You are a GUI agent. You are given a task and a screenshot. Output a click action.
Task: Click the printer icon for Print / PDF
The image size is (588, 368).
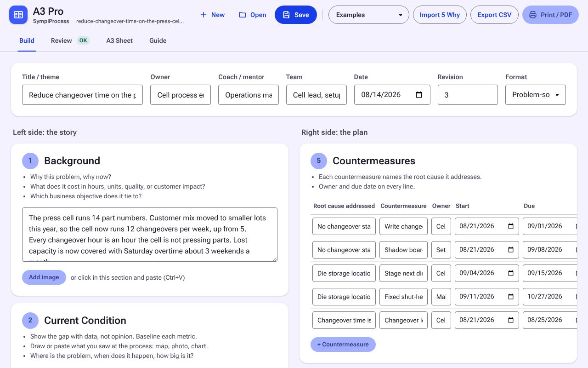click(533, 15)
